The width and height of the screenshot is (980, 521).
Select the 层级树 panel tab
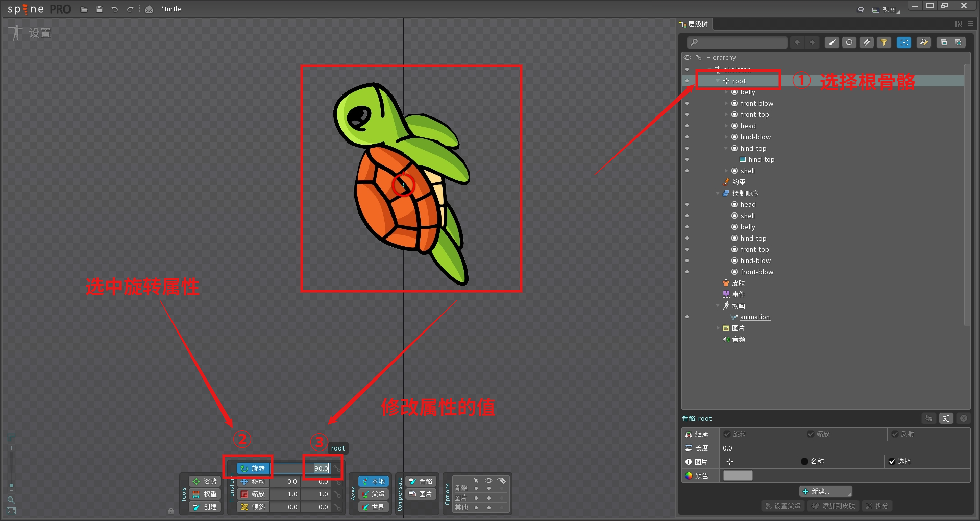694,24
